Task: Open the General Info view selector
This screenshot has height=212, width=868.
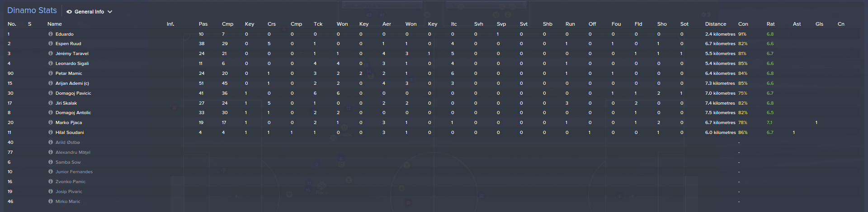Action: (x=89, y=12)
